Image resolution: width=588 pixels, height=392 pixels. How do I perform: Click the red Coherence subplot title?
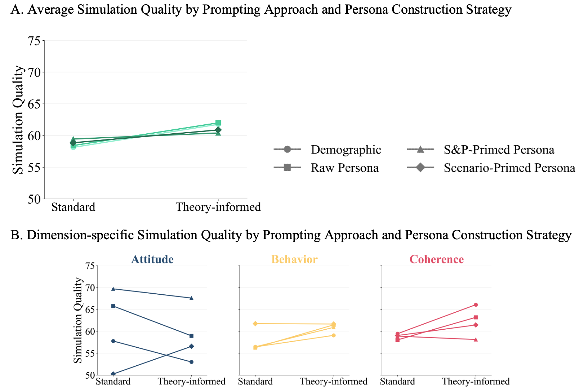point(436,259)
